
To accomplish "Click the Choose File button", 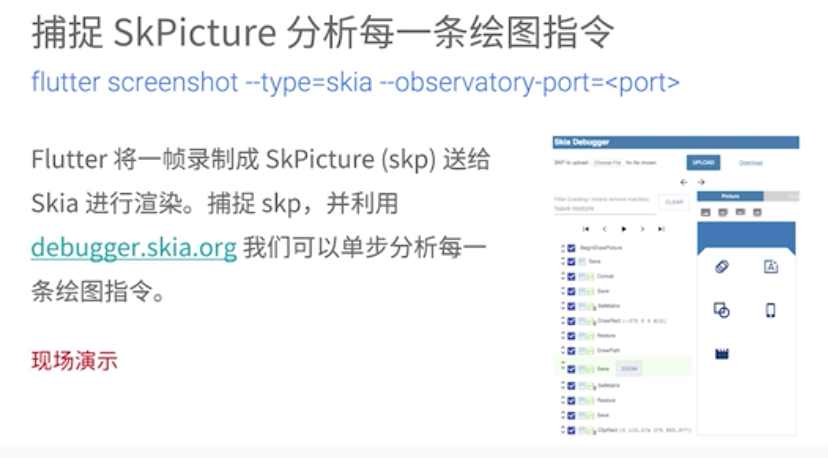I will [x=607, y=163].
